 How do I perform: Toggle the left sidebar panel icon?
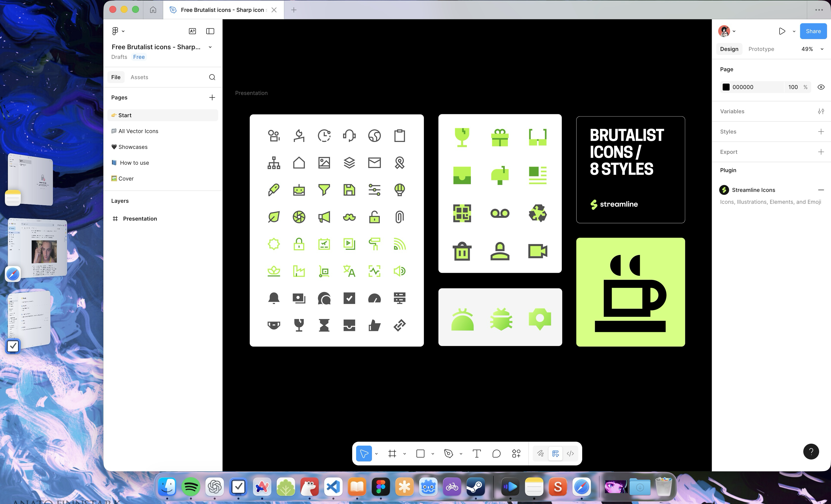point(210,31)
